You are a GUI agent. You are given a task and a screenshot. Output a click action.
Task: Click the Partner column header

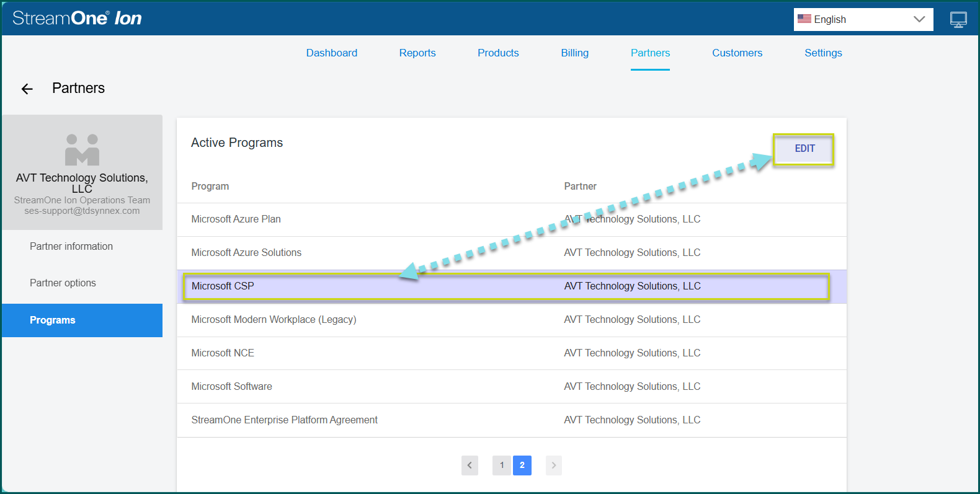[580, 187]
